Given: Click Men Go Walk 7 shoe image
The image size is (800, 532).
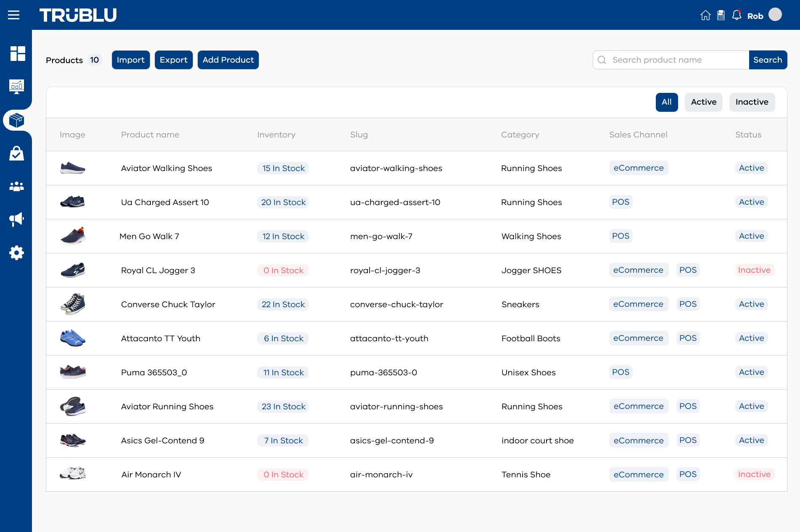Looking at the screenshot, I should click(73, 236).
